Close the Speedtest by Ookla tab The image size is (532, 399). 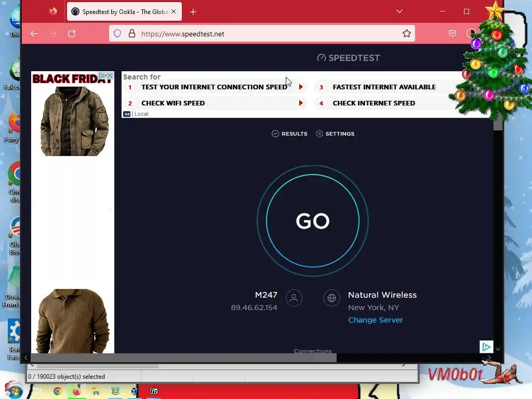click(x=174, y=11)
